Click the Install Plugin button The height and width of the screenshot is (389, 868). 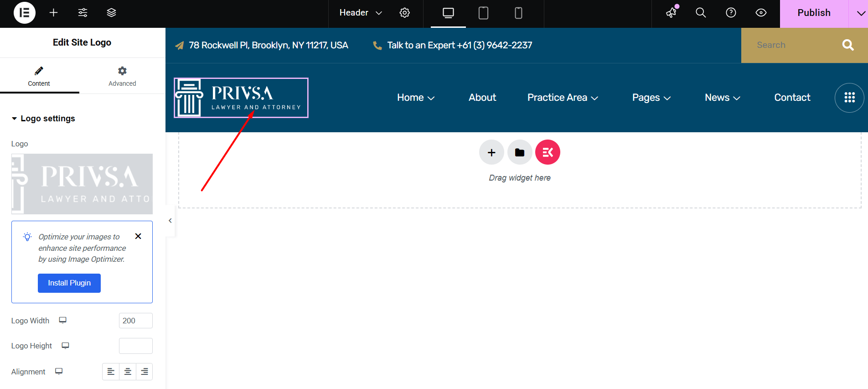point(69,283)
